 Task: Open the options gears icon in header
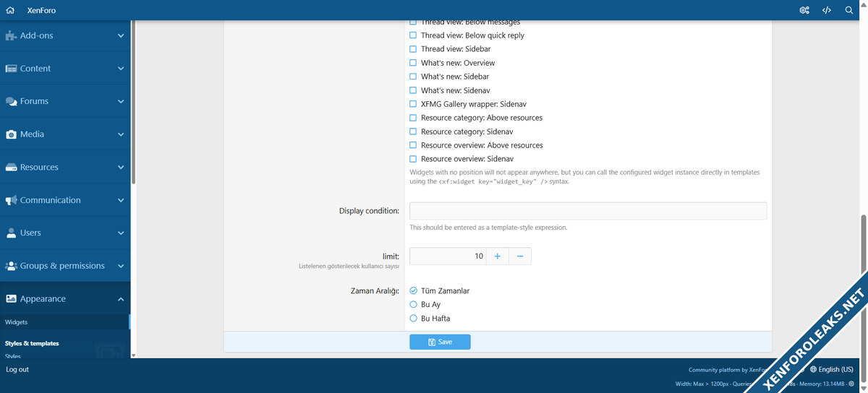tap(804, 11)
